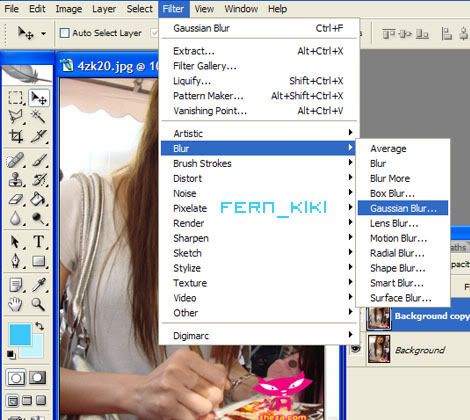Select the Background copy layer thumbnail
The image size is (470, 420).
coord(378,318)
